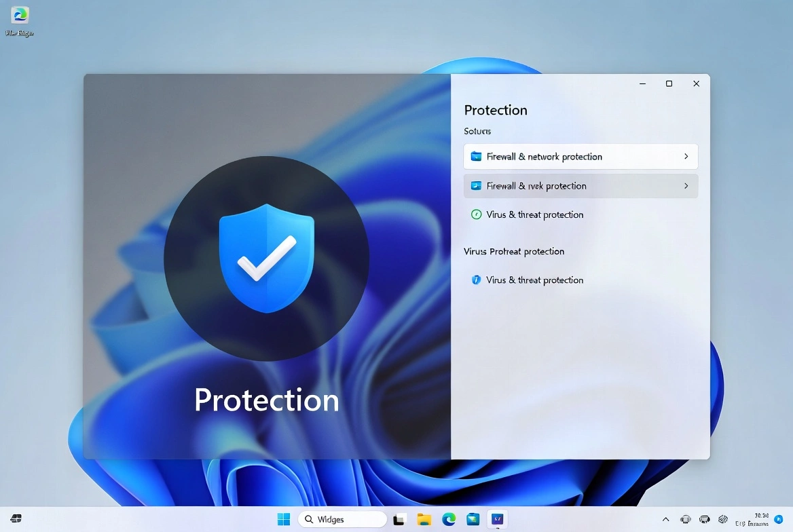This screenshot has width=793, height=532.
Task: Select the Protection heading section
Action: point(495,110)
